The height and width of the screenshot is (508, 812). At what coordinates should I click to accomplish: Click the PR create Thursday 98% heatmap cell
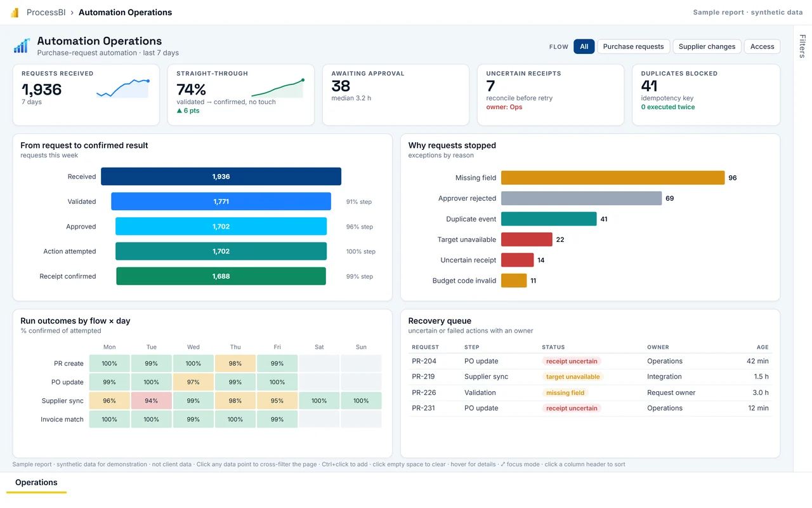[x=235, y=363]
